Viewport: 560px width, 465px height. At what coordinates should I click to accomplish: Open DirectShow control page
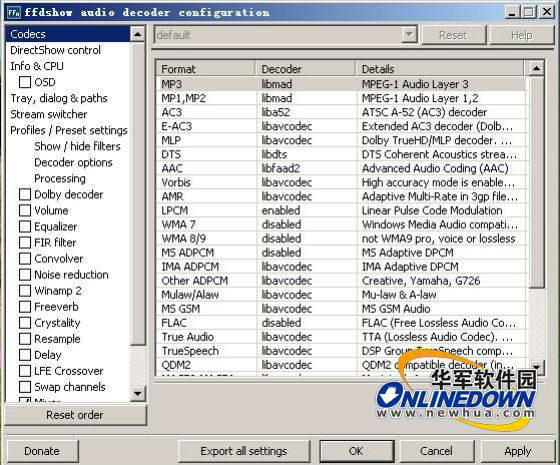click(55, 50)
